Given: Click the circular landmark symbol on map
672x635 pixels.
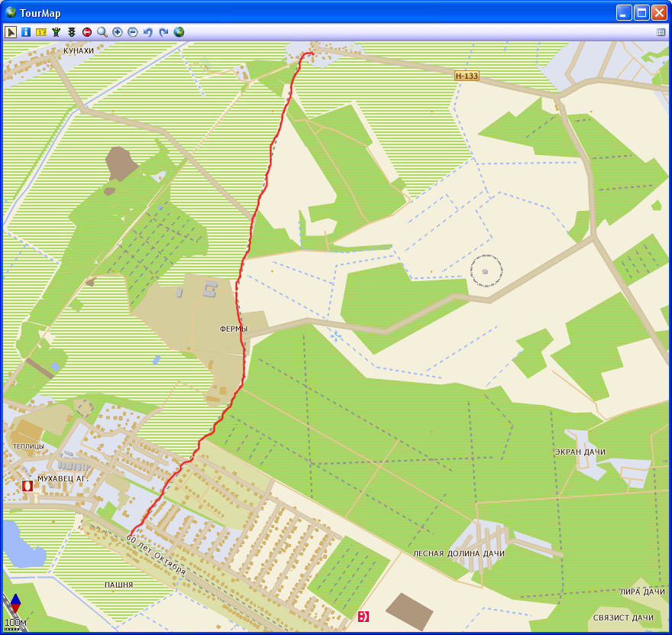Looking at the screenshot, I should [x=486, y=271].
